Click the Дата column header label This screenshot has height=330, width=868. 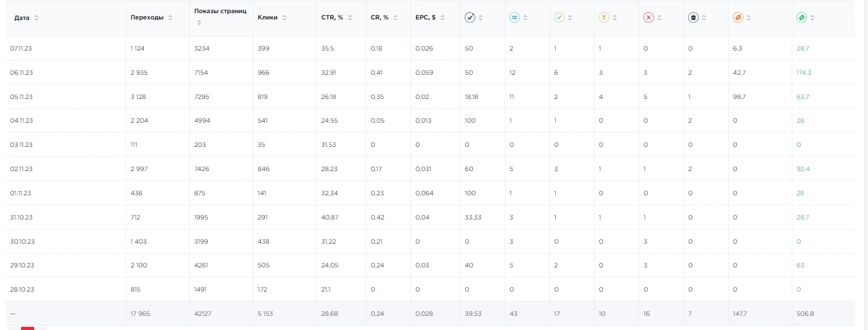point(22,18)
